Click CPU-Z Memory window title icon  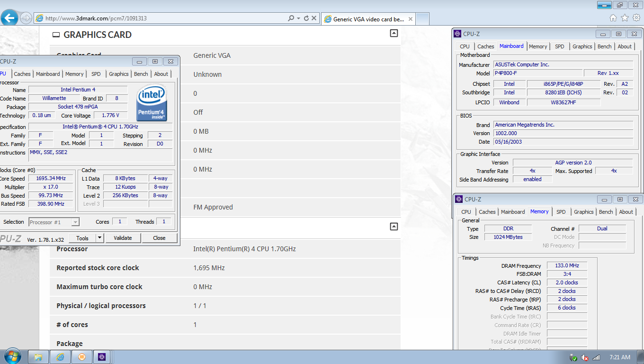(x=458, y=199)
